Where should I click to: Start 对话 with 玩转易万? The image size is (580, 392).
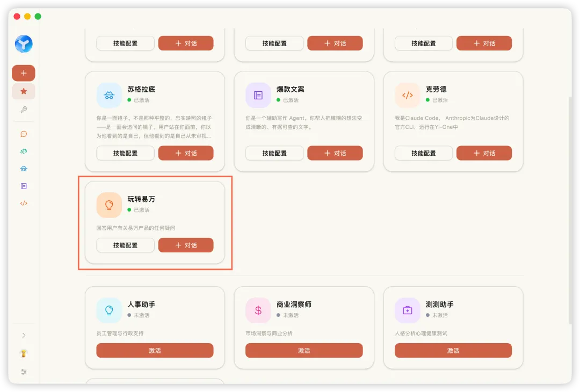tap(186, 245)
